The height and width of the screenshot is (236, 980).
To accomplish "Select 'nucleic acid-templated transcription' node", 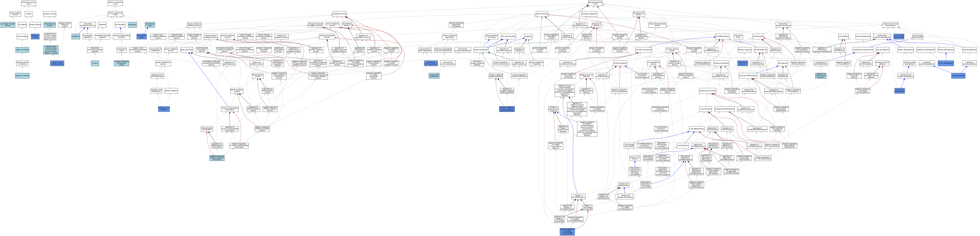I will [x=230, y=109].
